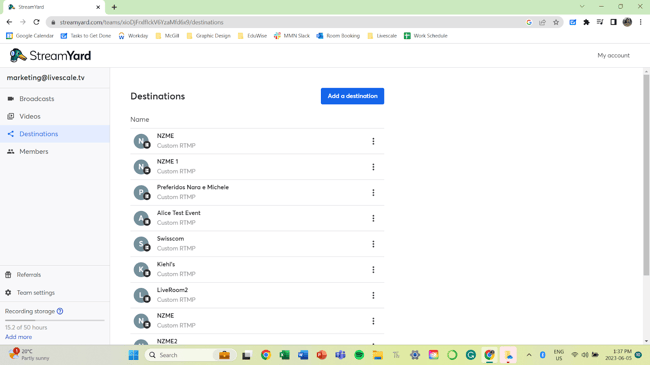This screenshot has height=365, width=650.
Task: Click the Add a destination button
Action: click(x=352, y=96)
